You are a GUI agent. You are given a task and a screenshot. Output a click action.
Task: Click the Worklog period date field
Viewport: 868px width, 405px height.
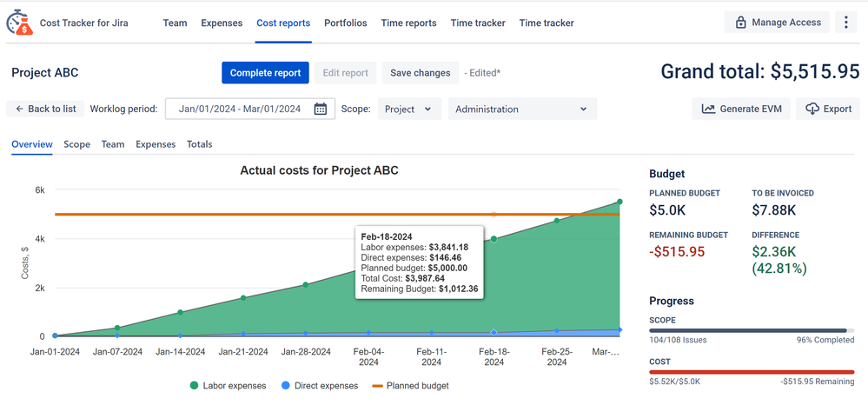(x=239, y=109)
